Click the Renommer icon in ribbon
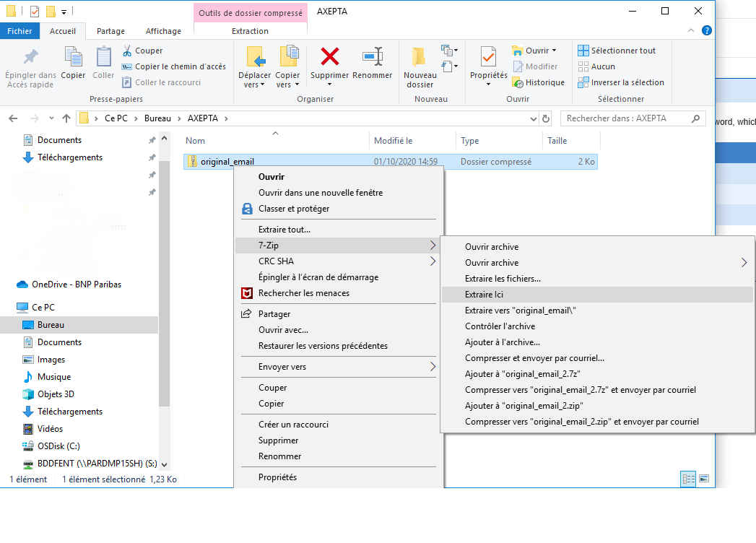 tap(373, 56)
